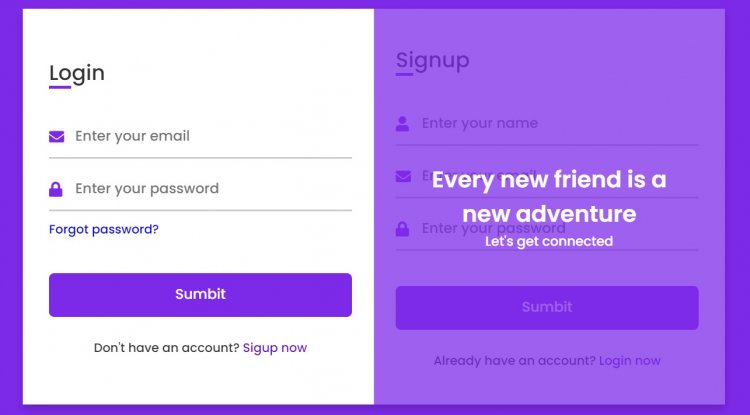Image resolution: width=750 pixels, height=415 pixels.
Task: Click the "Already have an account?" text
Action: tap(514, 361)
